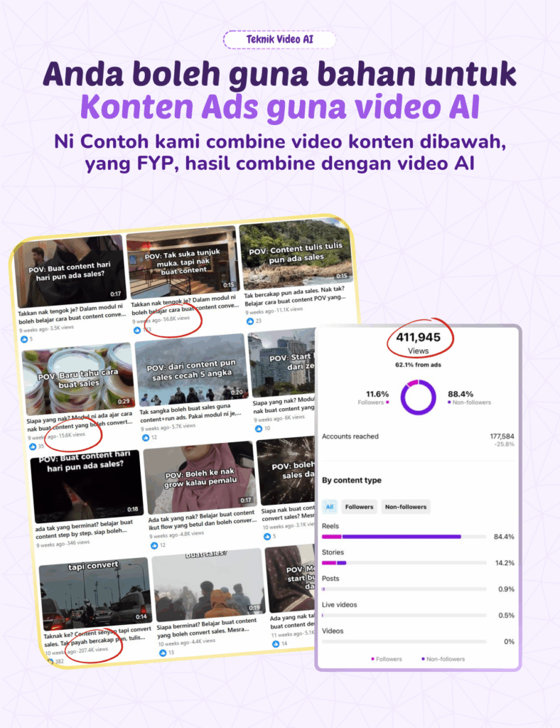Viewport: 560px width, 728px height.
Task: Click the thumbs-up icon beside 35 likes
Action: [x=31, y=446]
